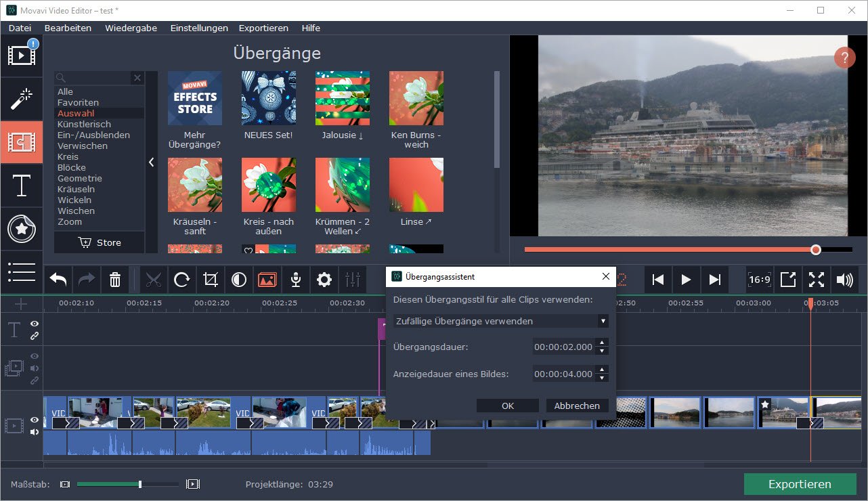Open the Exportieren menu
868x501 pixels.
pyautogui.click(x=263, y=28)
